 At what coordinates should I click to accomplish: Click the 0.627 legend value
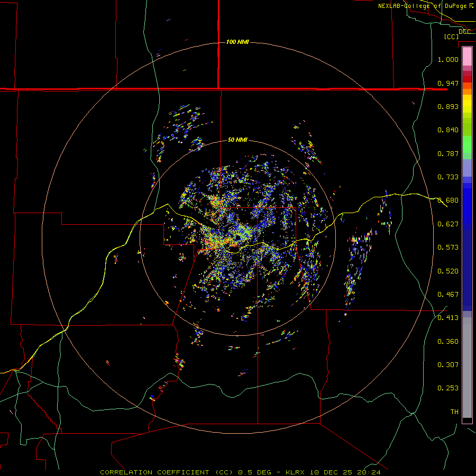(x=448, y=224)
